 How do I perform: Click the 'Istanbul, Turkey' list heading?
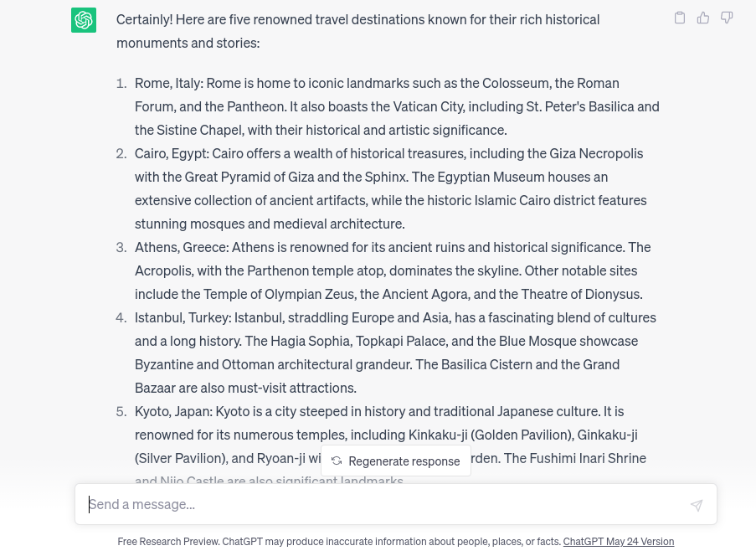[183, 317]
